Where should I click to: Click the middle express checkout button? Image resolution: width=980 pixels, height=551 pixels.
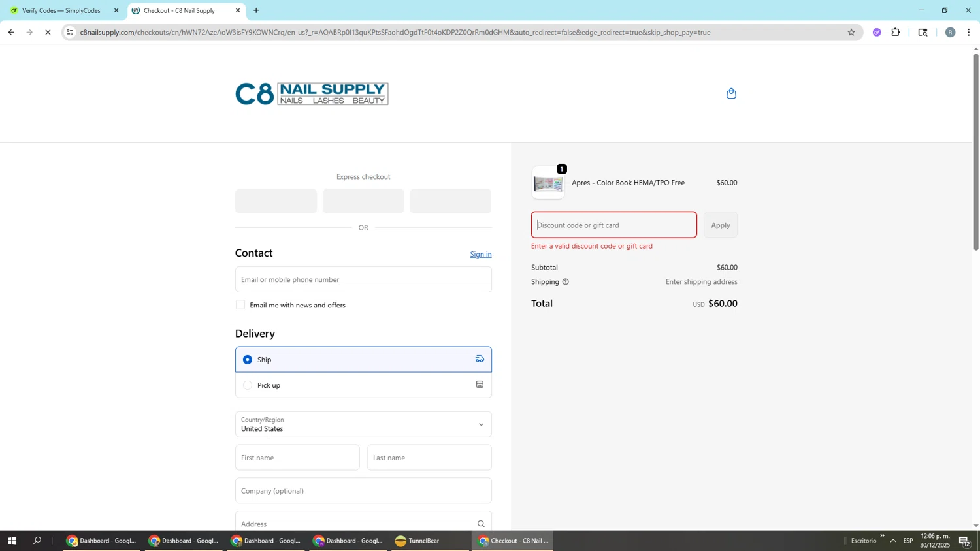(363, 201)
